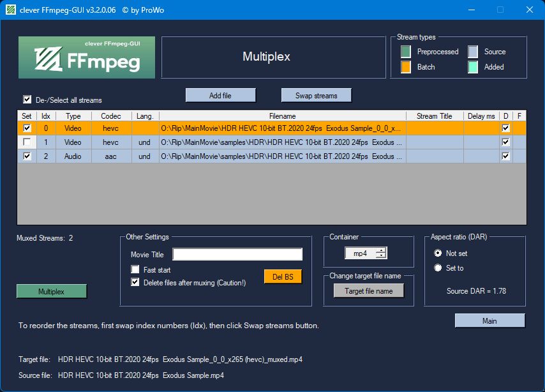Click the Set column header

[x=27, y=116]
